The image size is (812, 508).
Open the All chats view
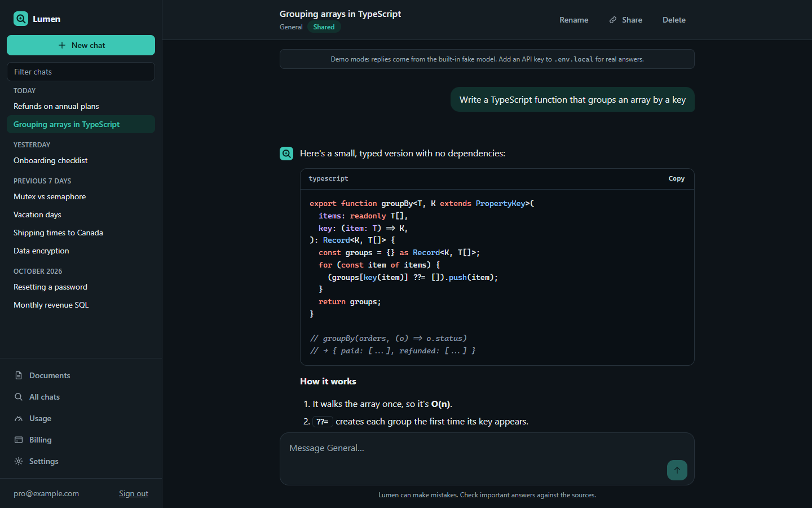81,397
